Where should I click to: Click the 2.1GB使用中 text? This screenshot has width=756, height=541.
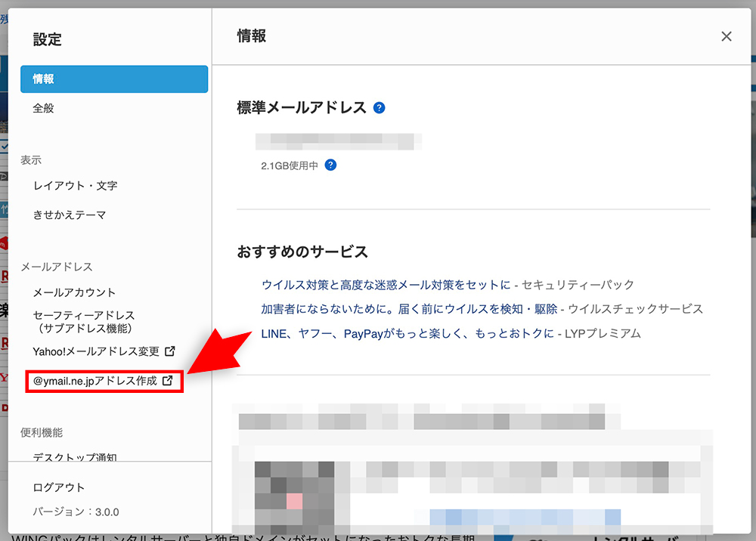(x=290, y=165)
